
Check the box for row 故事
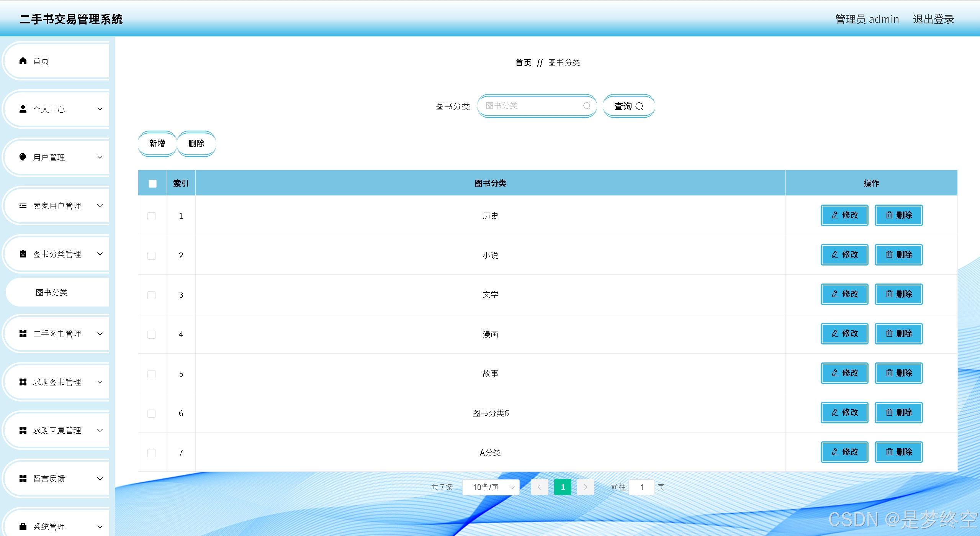pyautogui.click(x=152, y=374)
